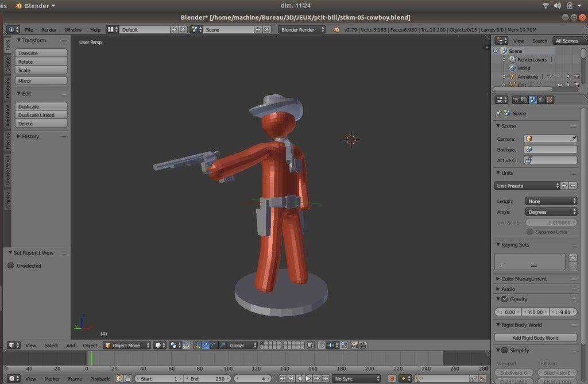Click the End frame value field
588x384 pixels.
tap(207, 378)
